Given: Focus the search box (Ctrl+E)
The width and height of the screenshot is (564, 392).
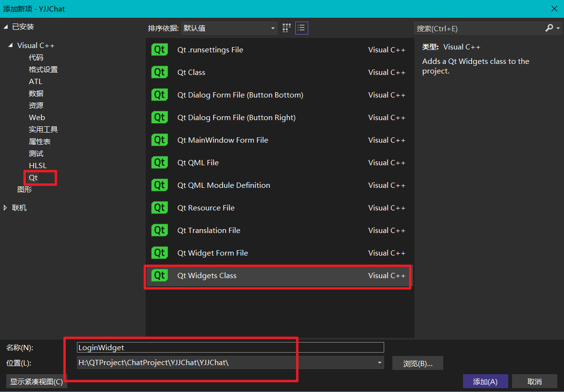Looking at the screenshot, I should [479, 28].
